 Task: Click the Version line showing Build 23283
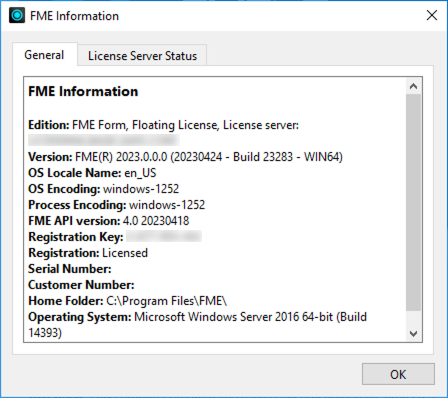click(185, 157)
